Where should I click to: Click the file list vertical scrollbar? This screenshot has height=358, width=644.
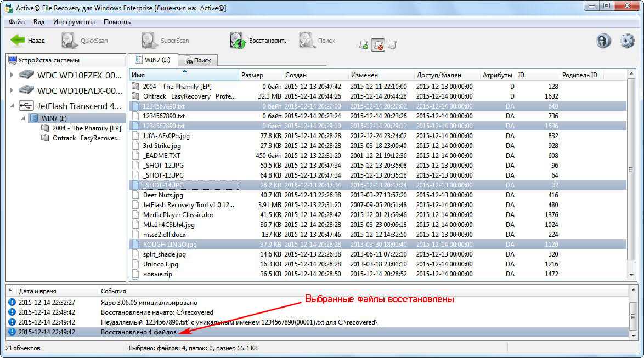click(x=631, y=169)
